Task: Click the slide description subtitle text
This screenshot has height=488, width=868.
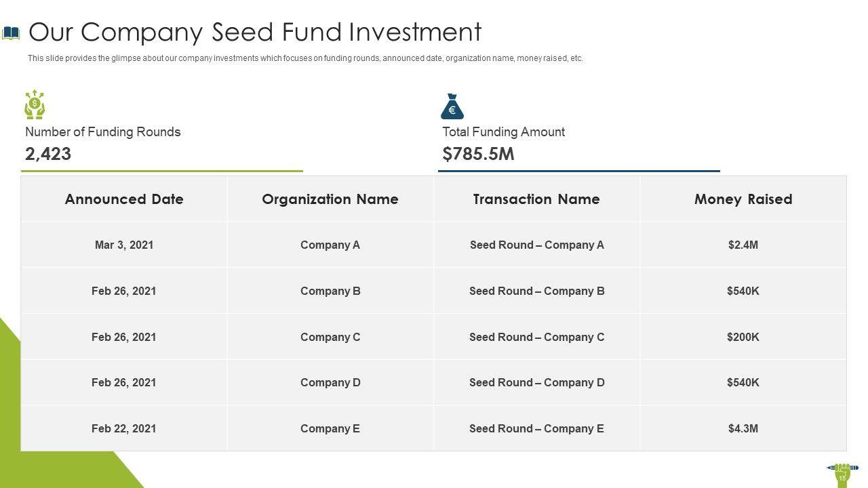Action: coord(305,58)
